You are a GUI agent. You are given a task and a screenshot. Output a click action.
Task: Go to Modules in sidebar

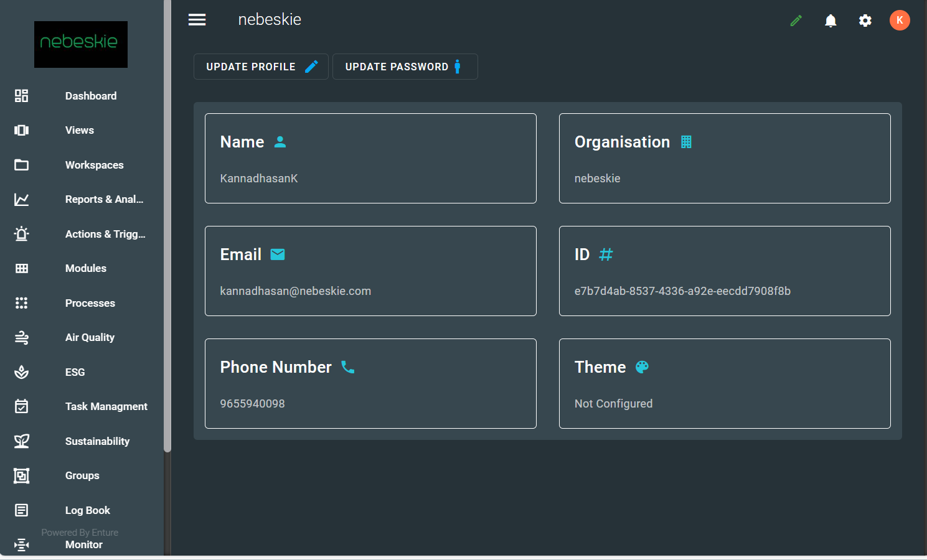pyautogui.click(x=86, y=268)
